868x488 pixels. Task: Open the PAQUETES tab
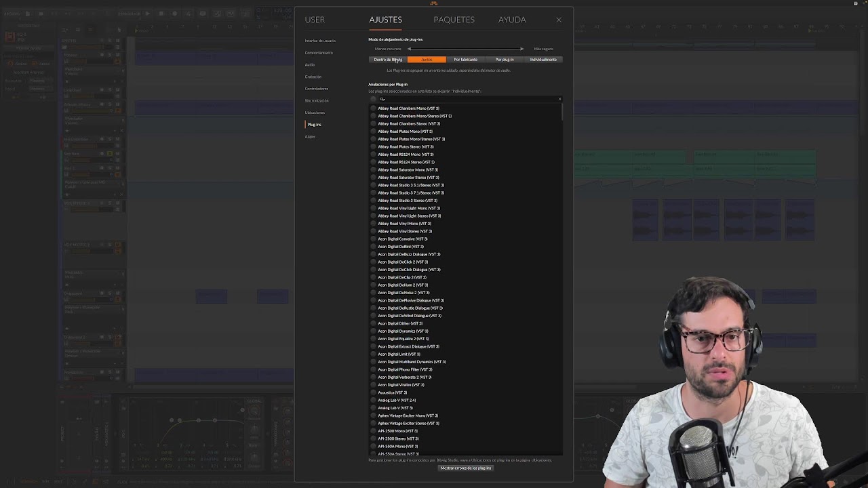454,20
